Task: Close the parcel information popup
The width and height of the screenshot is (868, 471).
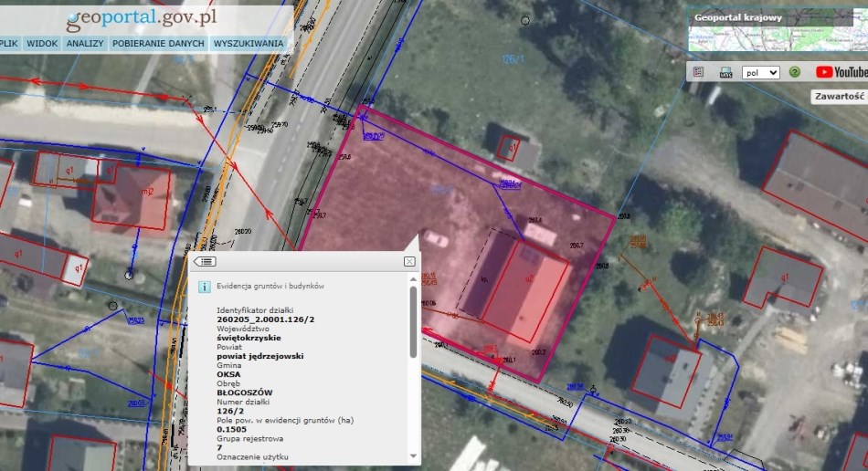Action: tap(409, 261)
